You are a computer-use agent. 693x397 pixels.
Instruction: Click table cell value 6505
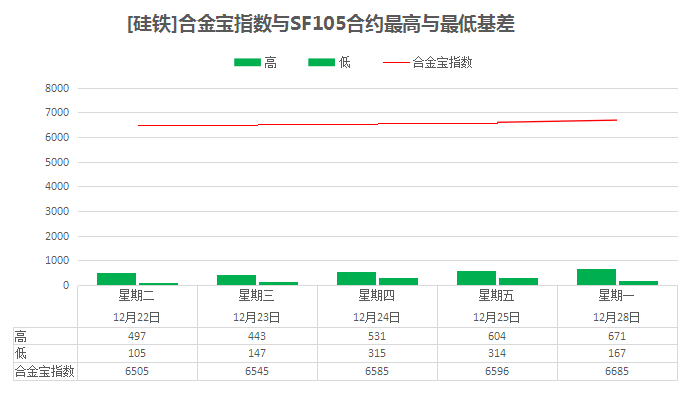click(137, 371)
